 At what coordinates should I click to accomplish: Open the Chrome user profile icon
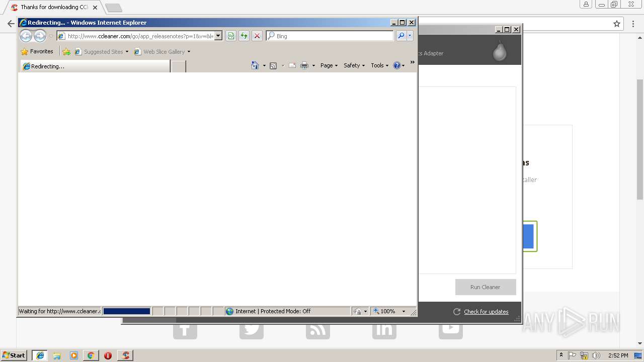[586, 5]
